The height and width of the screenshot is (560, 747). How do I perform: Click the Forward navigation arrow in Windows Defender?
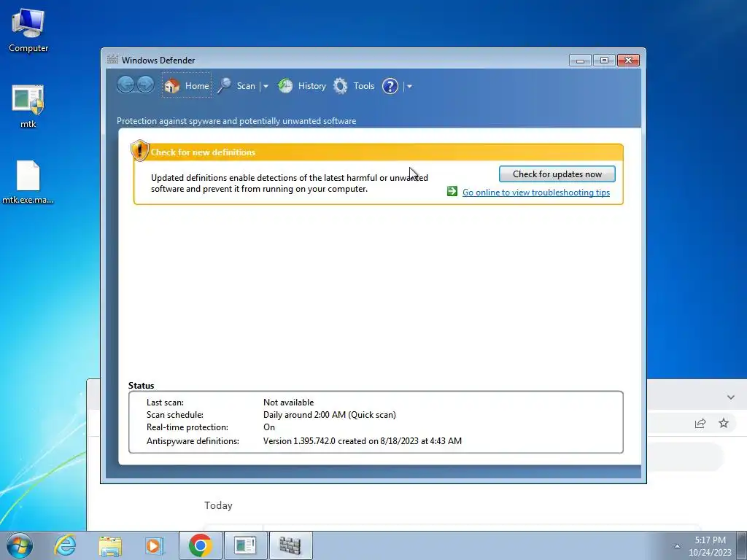tap(146, 85)
